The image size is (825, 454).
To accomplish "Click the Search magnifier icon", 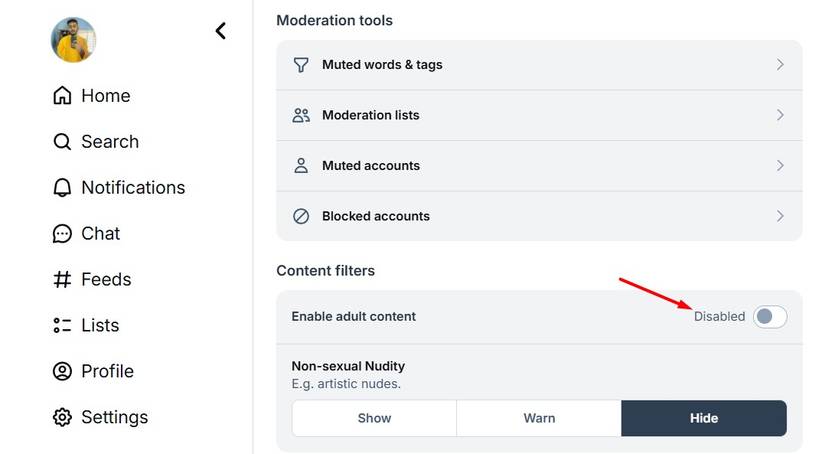I will (62, 142).
